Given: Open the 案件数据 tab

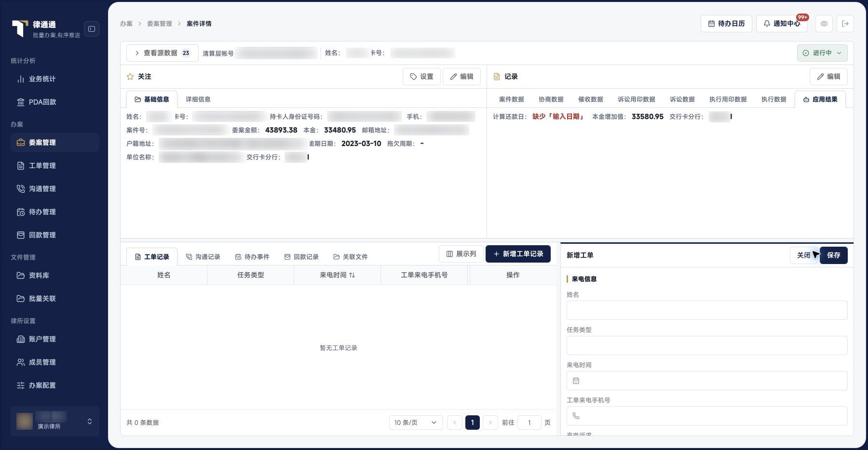Looking at the screenshot, I should click(x=511, y=99).
